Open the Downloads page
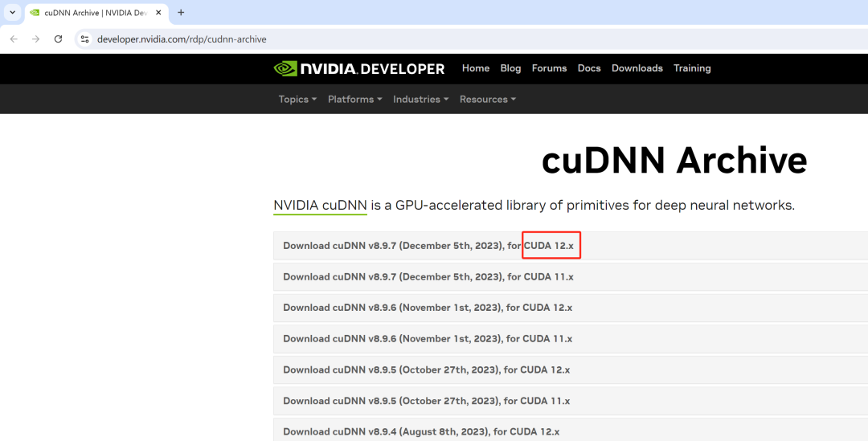The image size is (868, 441). [x=637, y=68]
